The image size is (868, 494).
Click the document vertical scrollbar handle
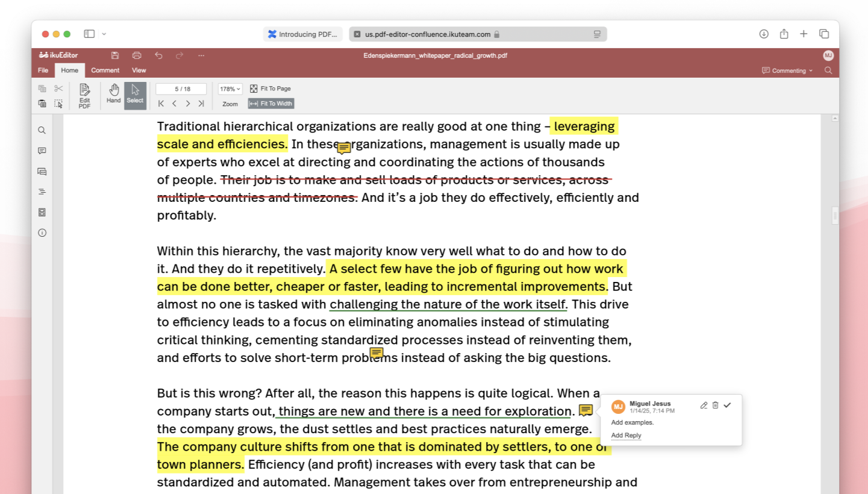pyautogui.click(x=835, y=215)
